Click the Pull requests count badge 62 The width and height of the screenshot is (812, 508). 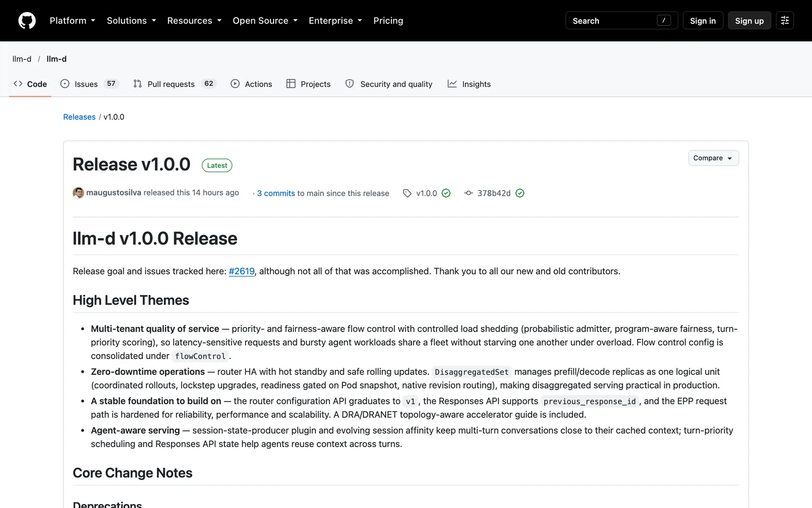pyautogui.click(x=209, y=84)
